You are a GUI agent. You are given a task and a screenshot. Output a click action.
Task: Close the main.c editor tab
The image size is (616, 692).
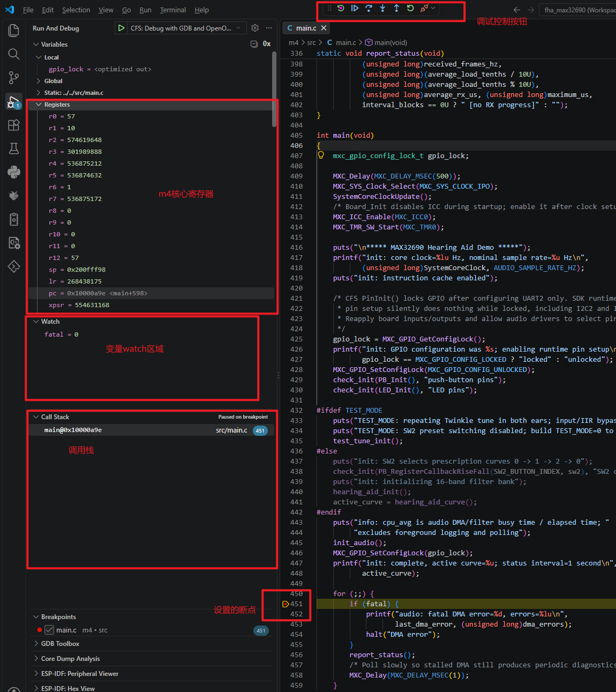324,28
